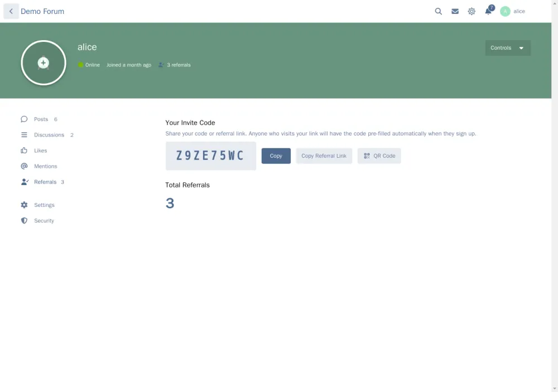Screen dimensions: 558x392
Task: Click the 'Total Referrals' heading
Action: (x=187, y=185)
